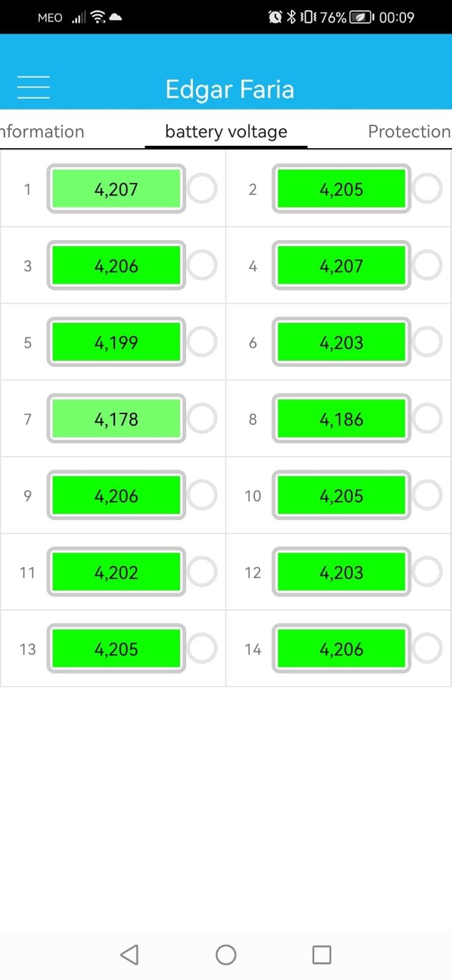The height and width of the screenshot is (980, 452).
Task: Switch to the Protection tab
Action: pos(409,131)
